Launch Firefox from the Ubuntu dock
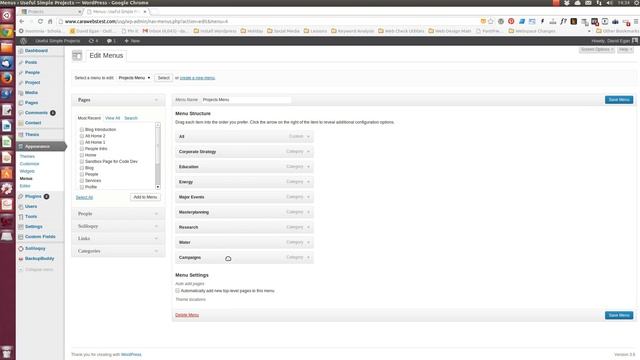Viewport: 640px width, 360px height. tap(7, 78)
